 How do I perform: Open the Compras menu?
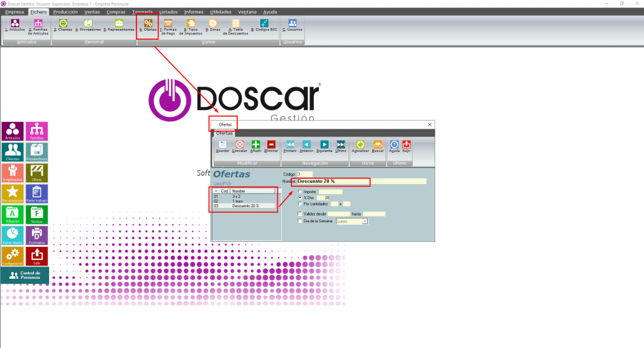pyautogui.click(x=116, y=12)
